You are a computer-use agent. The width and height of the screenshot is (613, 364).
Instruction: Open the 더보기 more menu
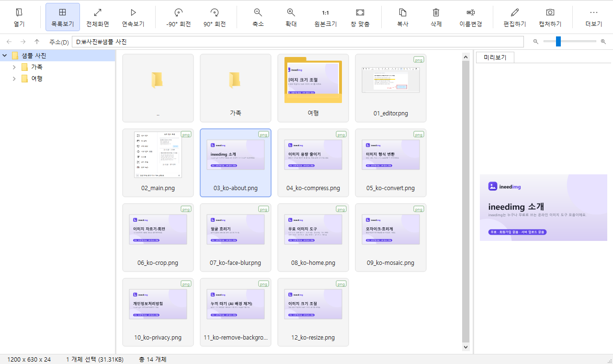(594, 17)
